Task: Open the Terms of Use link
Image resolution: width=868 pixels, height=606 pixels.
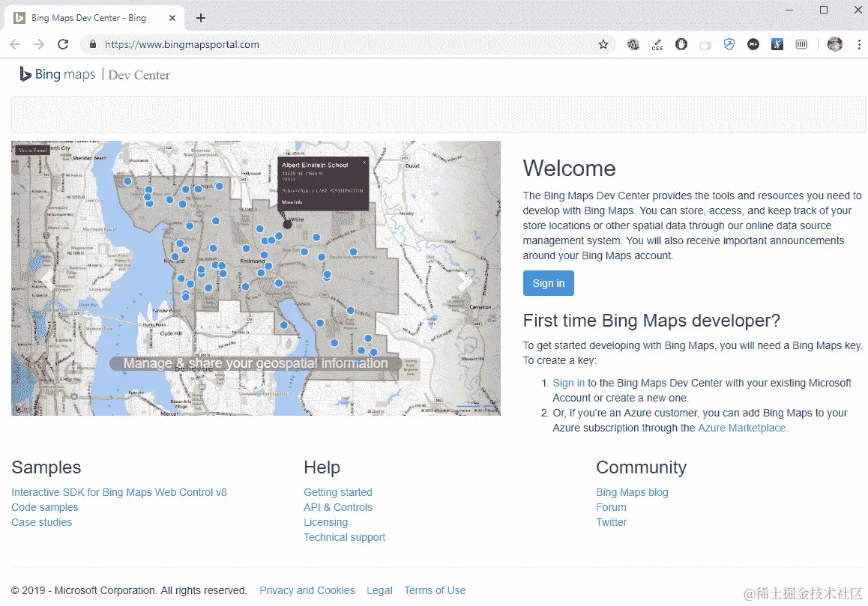Action: [435, 590]
